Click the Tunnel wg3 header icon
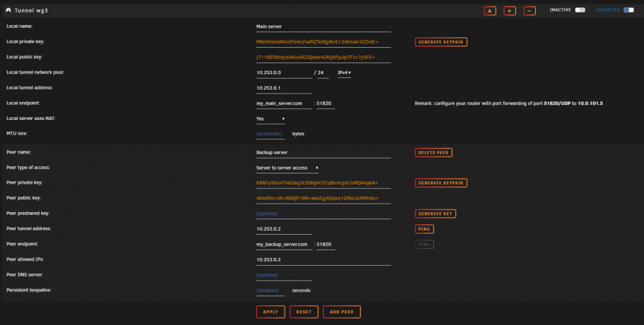The height and width of the screenshot is (325, 644). [8, 10]
